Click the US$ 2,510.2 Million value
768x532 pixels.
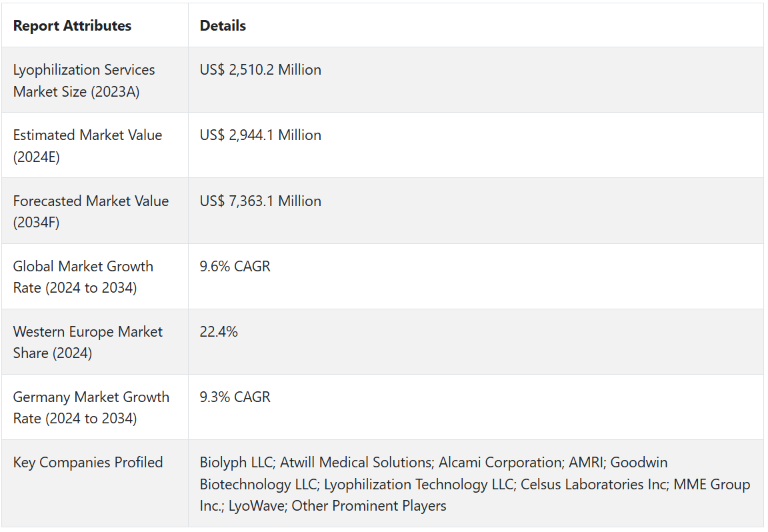point(260,70)
